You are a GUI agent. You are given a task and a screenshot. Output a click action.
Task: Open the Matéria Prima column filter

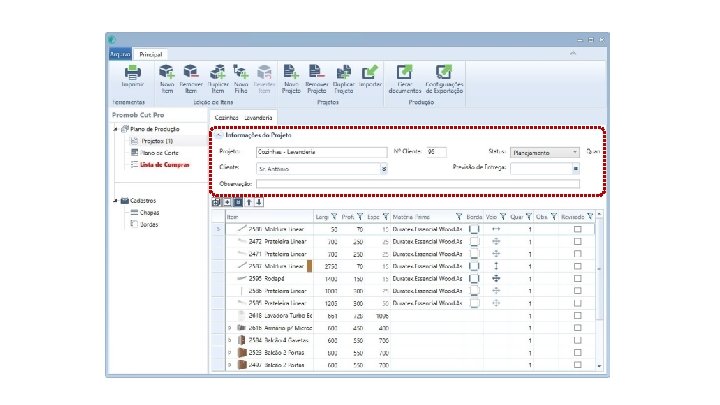point(458,216)
